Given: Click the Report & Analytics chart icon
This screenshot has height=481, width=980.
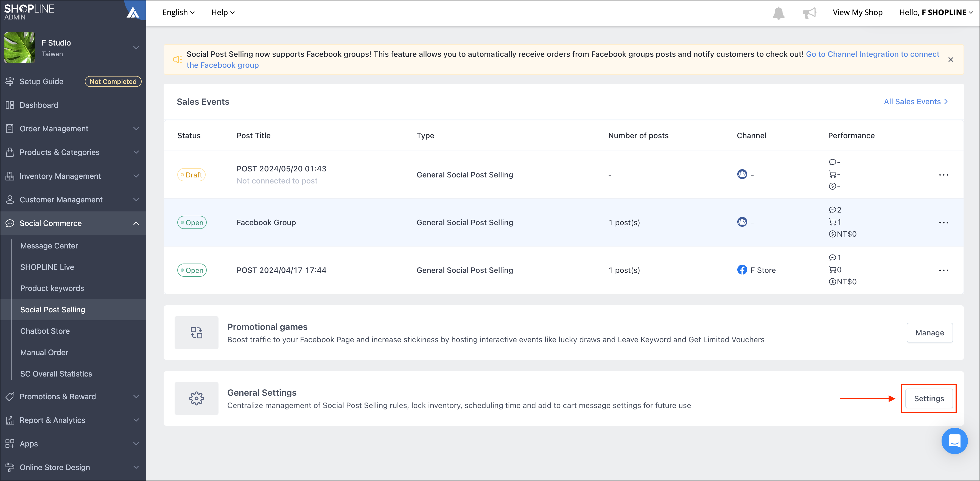Looking at the screenshot, I should (10, 420).
